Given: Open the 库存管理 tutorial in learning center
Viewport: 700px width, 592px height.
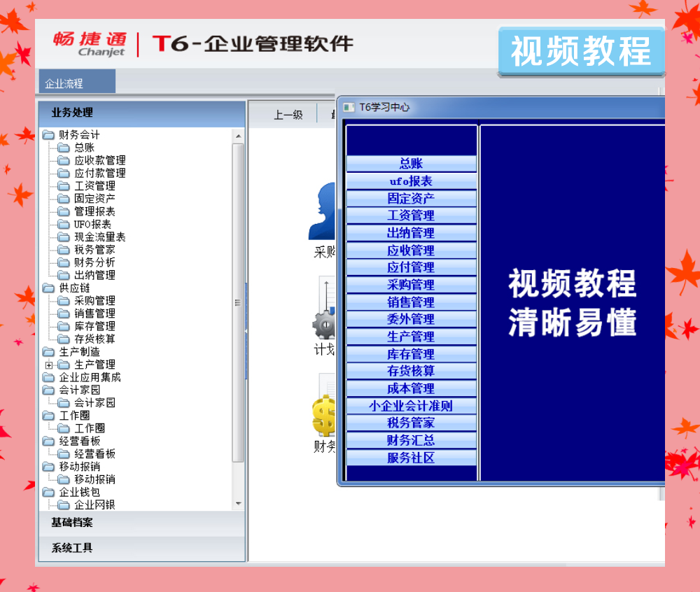Looking at the screenshot, I should pyautogui.click(x=411, y=354).
